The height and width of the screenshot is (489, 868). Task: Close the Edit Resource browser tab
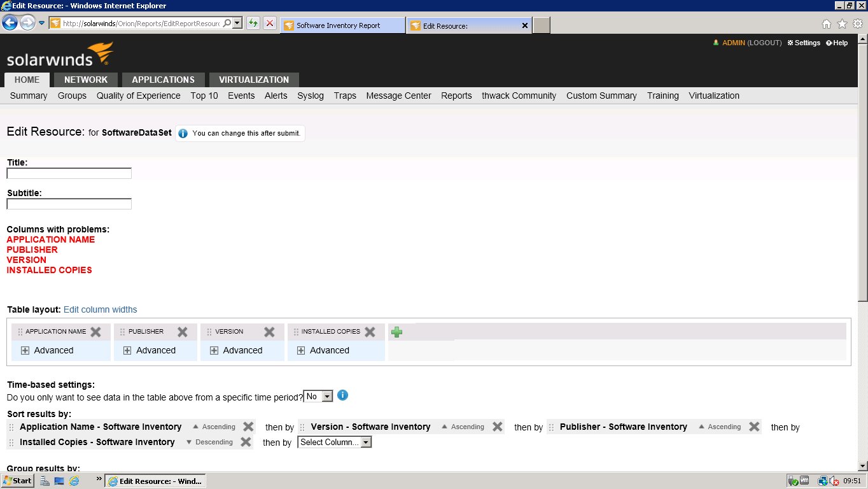point(525,25)
